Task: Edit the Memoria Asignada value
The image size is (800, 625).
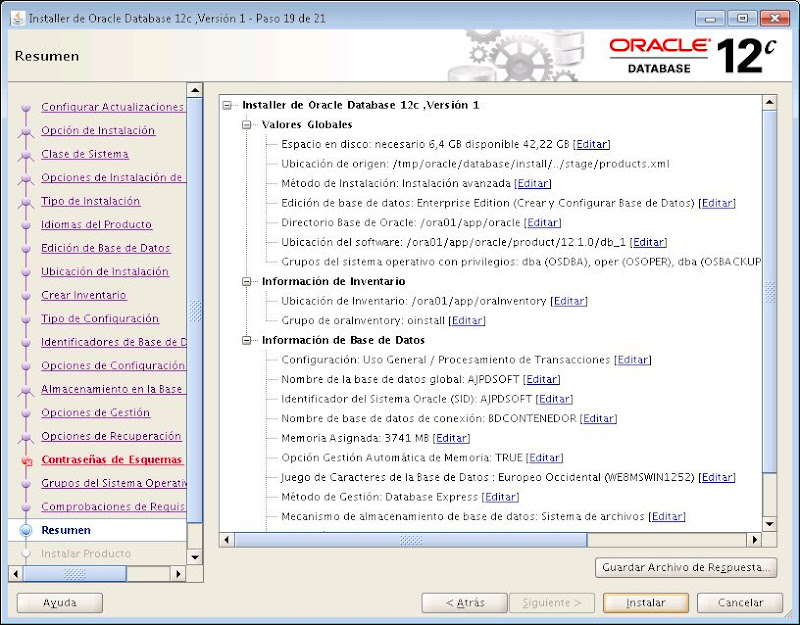Action: (x=452, y=438)
